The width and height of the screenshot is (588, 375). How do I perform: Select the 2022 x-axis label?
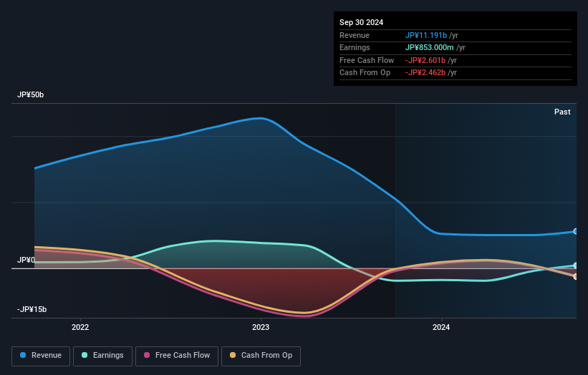[80, 328]
